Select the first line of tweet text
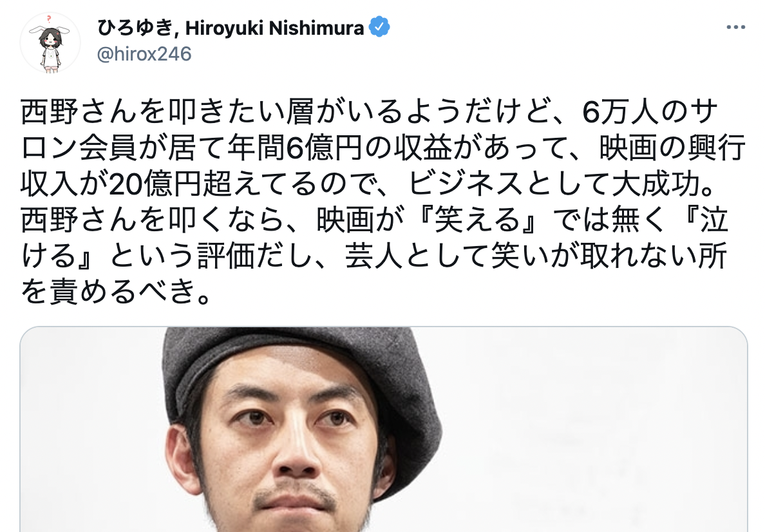The height and width of the screenshot is (532, 765). 370,112
